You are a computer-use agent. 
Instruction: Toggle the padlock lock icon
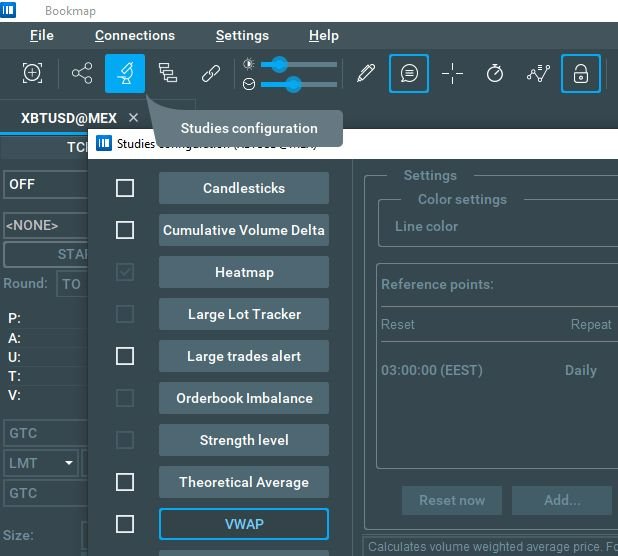[x=581, y=73]
